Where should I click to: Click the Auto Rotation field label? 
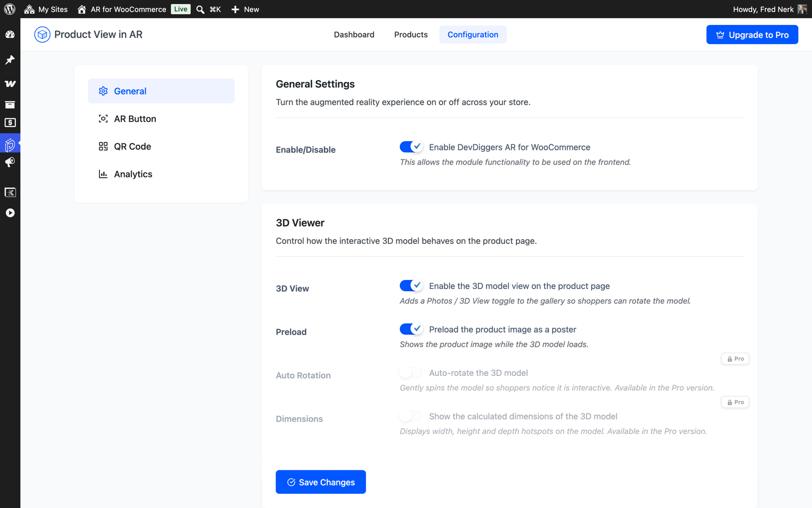coord(303,375)
